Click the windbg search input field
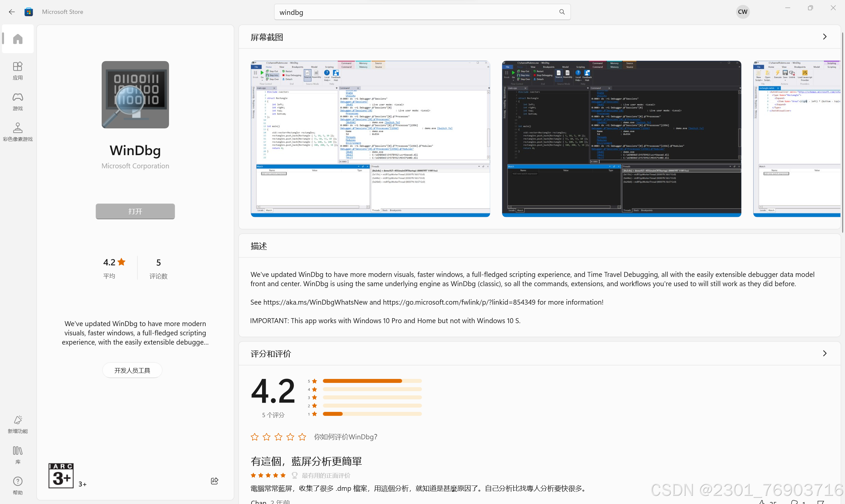This screenshot has height=504, width=845. point(414,12)
